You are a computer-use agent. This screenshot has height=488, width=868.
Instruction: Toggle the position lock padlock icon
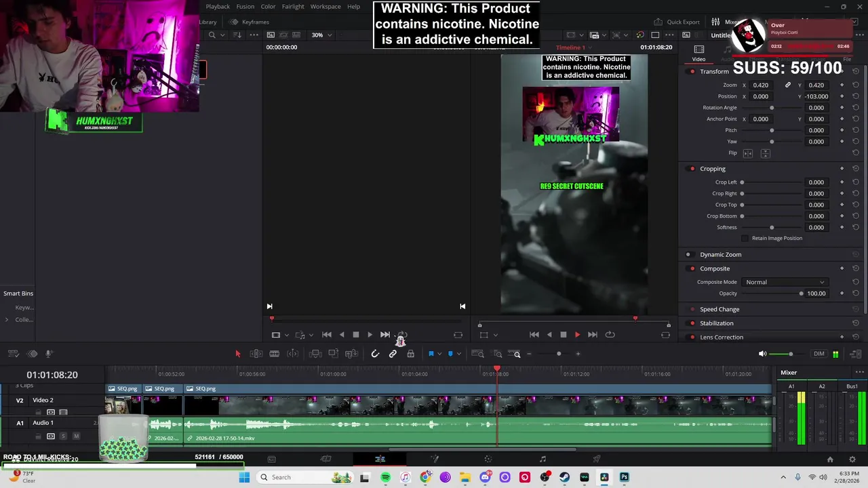(x=410, y=354)
